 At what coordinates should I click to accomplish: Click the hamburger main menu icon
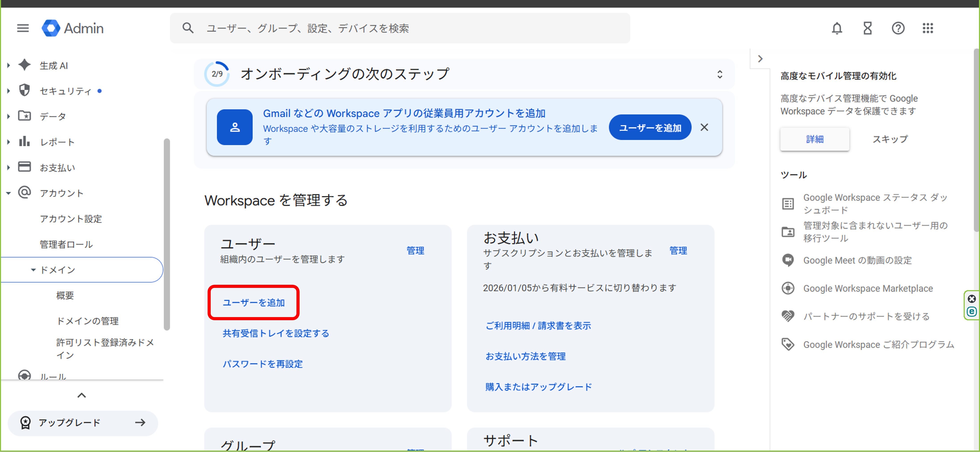[x=23, y=28]
